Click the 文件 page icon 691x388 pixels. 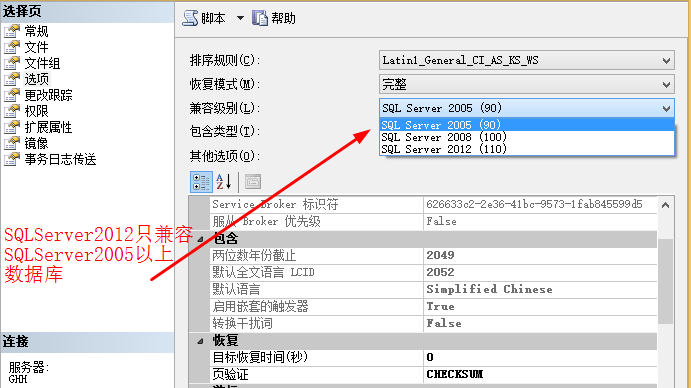coord(12,47)
